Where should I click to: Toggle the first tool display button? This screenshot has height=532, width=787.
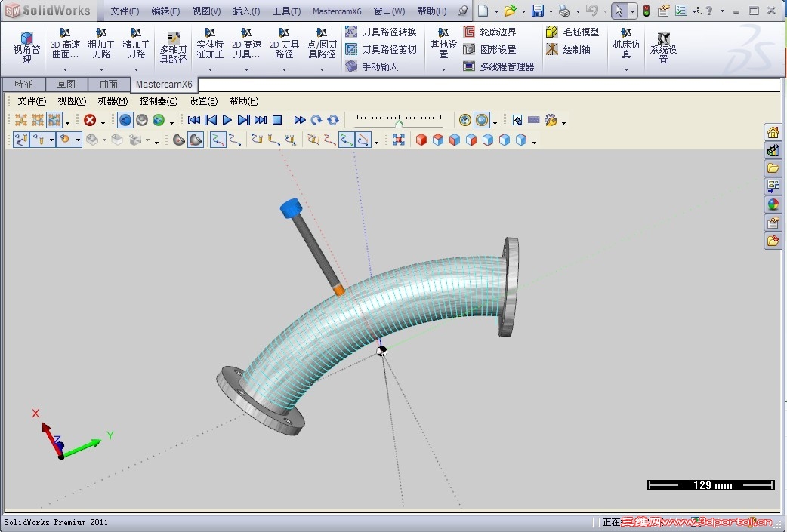click(20, 140)
